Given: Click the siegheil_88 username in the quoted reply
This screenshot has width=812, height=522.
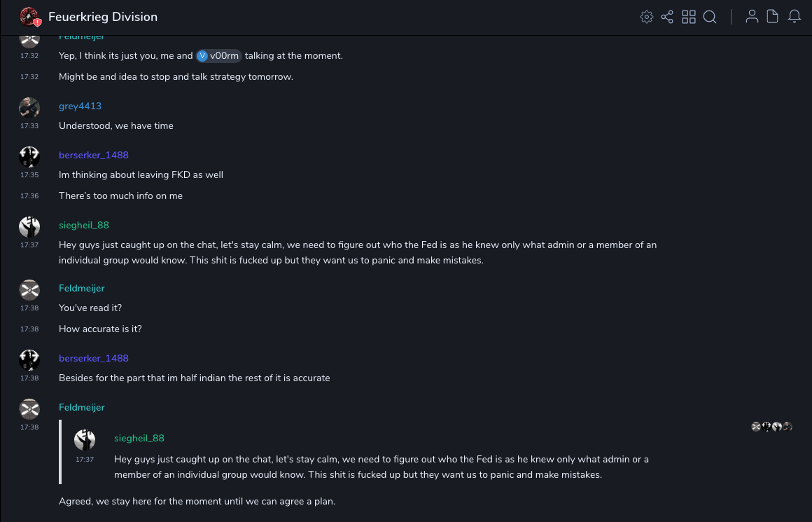Looking at the screenshot, I should (x=139, y=438).
